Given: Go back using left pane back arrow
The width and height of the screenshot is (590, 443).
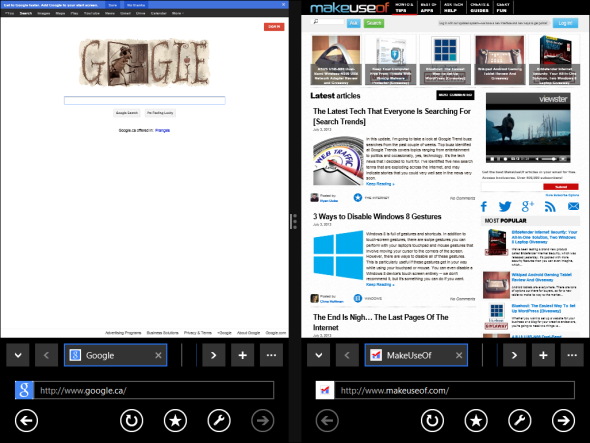Looking at the screenshot, I should pos(26,420).
